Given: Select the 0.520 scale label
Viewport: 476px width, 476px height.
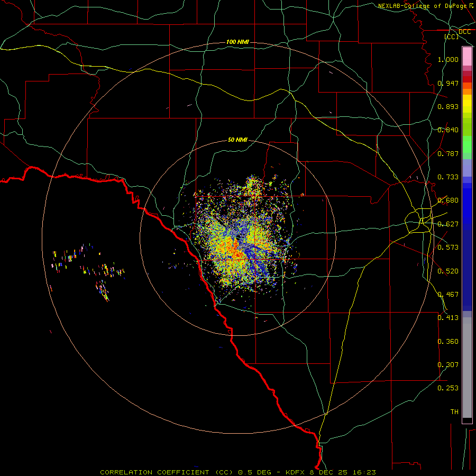Looking at the screenshot, I should tap(448, 271).
